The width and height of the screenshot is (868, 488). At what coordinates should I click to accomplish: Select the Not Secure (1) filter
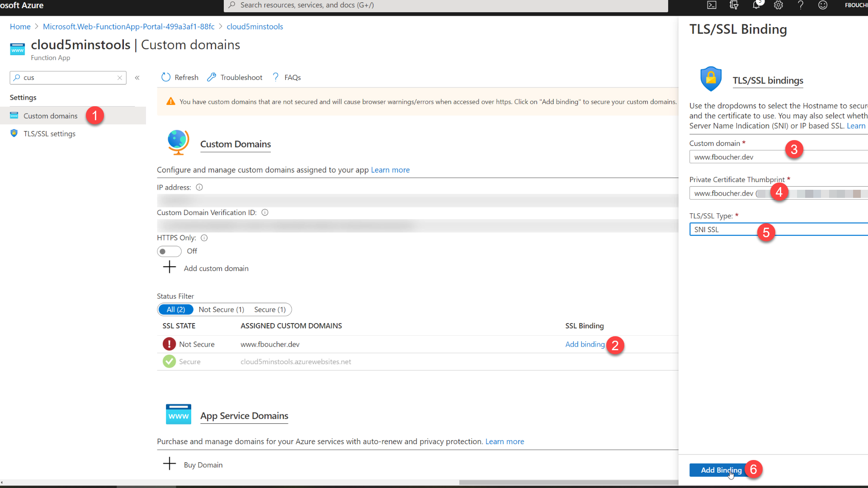[221, 310]
